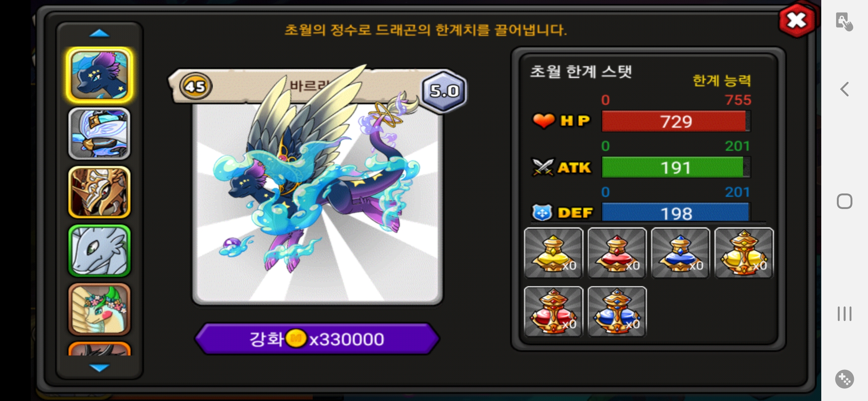Image resolution: width=868 pixels, height=401 pixels.
Task: Close the transcendence window with the red X
Action: pyautogui.click(x=797, y=20)
